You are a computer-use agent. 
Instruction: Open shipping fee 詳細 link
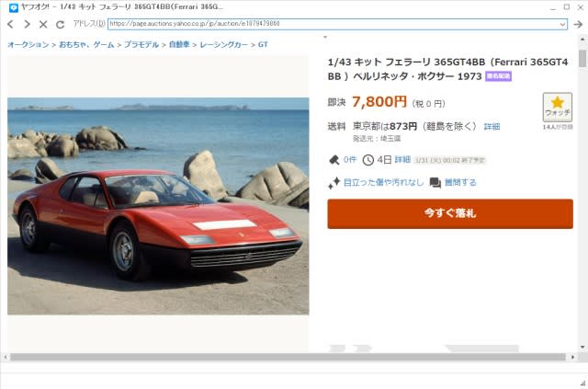tap(492, 127)
